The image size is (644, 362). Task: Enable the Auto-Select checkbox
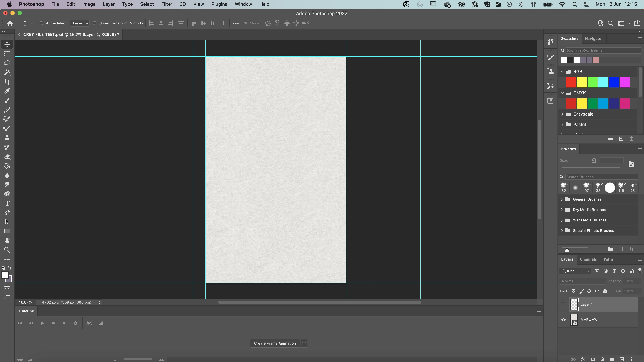pyautogui.click(x=42, y=23)
